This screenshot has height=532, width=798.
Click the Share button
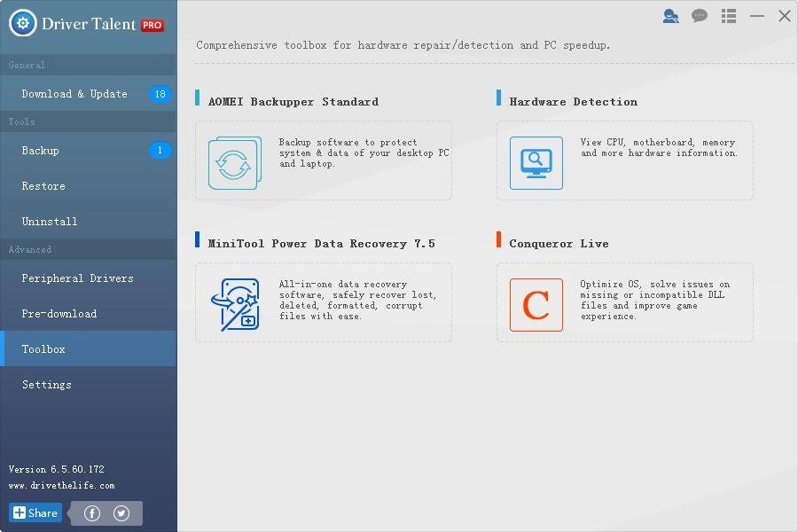point(35,512)
